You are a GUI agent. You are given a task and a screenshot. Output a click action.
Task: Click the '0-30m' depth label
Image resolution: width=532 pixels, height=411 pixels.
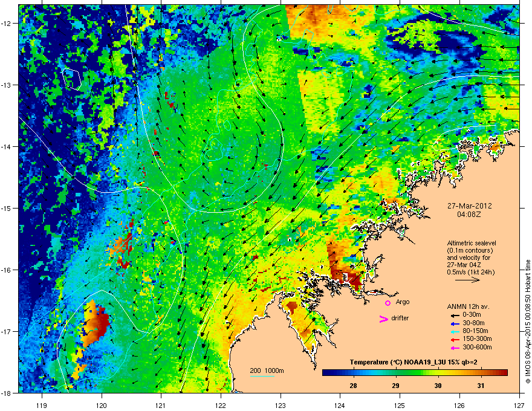[x=472, y=315]
